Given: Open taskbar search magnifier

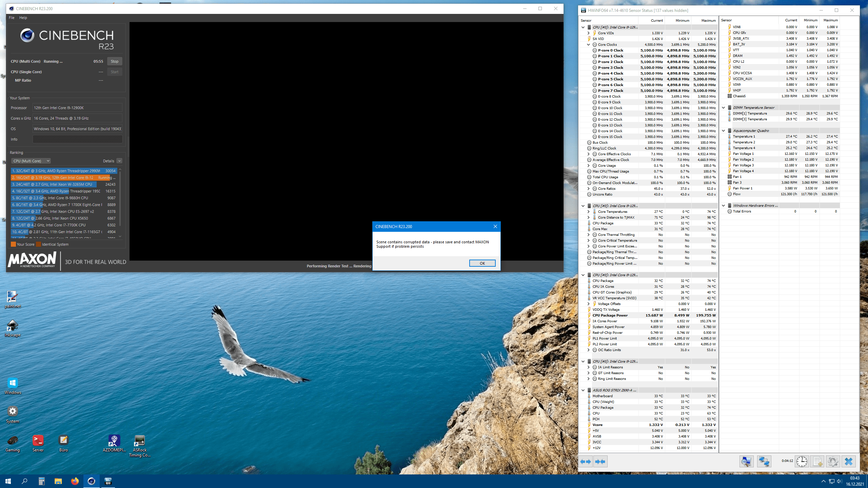Looking at the screenshot, I should coord(24,481).
